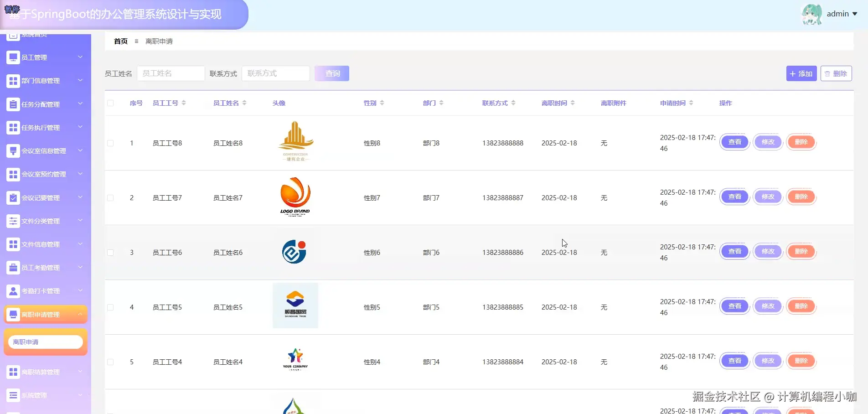Click the 添加 add button

(801, 73)
